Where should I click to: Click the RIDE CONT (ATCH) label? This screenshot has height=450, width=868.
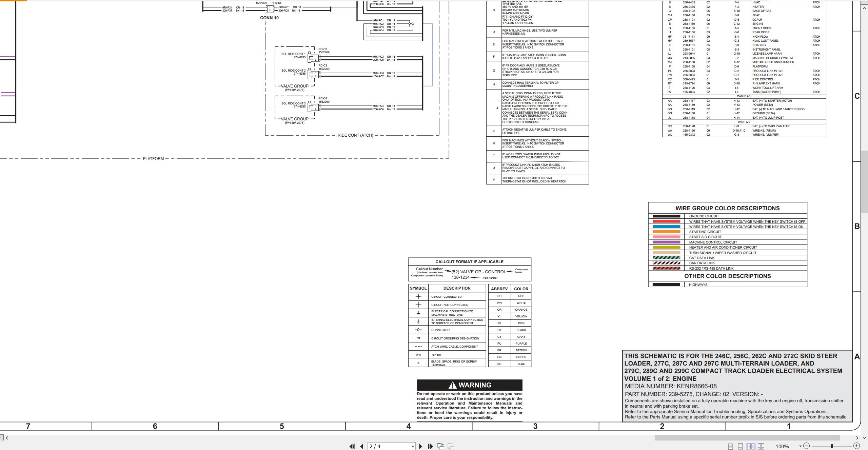pos(355,135)
